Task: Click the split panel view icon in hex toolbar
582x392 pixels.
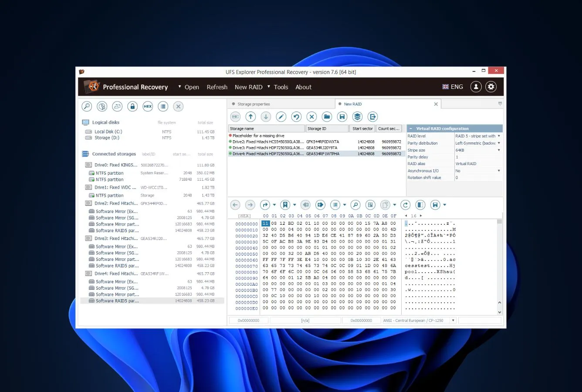Action: (420, 205)
